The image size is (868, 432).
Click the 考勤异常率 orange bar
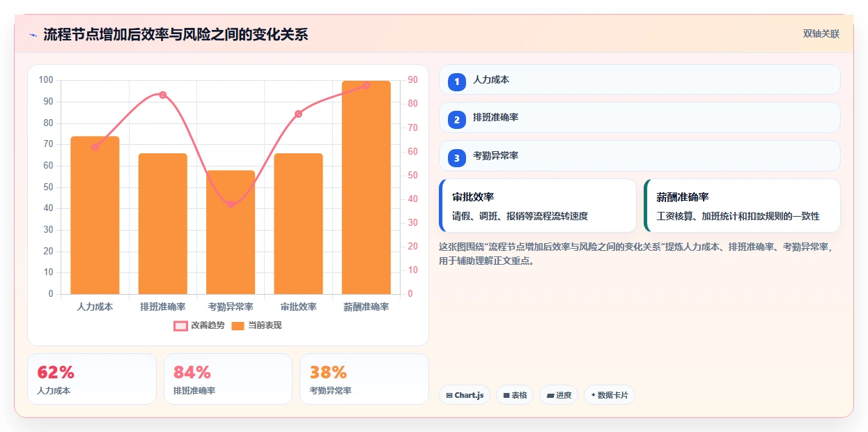click(x=231, y=232)
